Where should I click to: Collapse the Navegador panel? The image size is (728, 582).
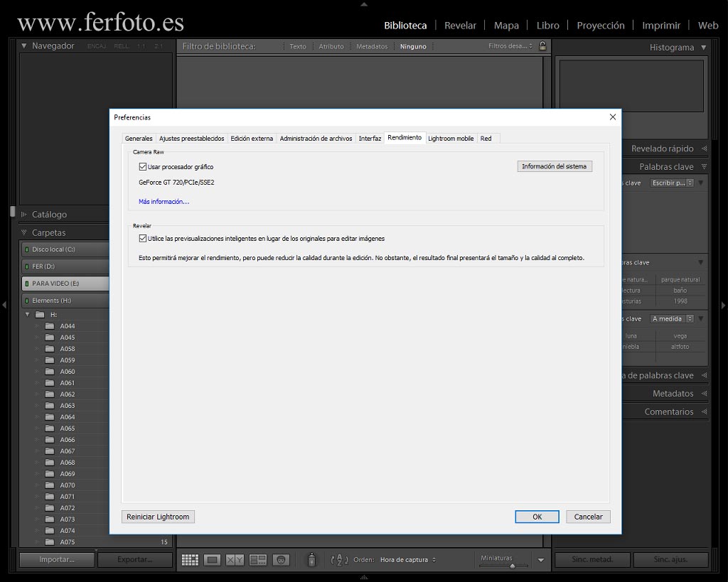(24, 46)
